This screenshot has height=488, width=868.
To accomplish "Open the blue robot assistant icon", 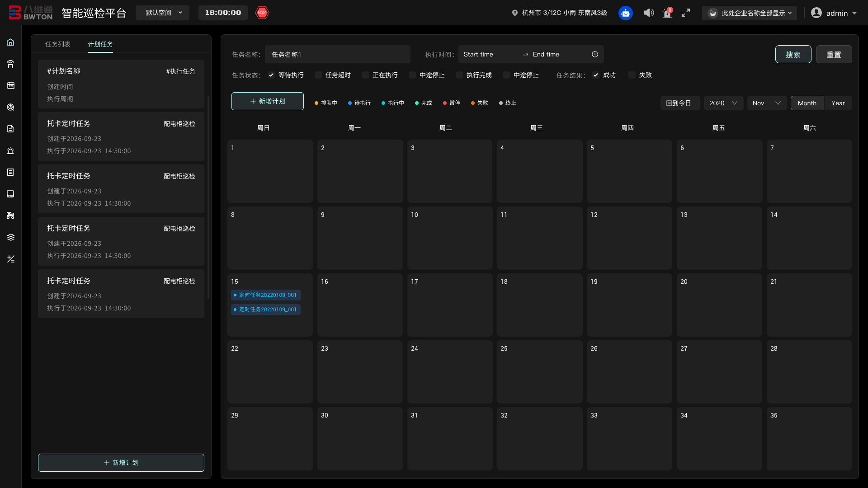I will tap(625, 13).
